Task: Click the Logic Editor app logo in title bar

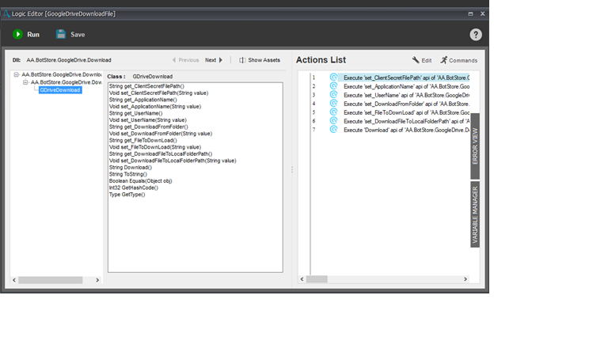Action: [x=6, y=13]
